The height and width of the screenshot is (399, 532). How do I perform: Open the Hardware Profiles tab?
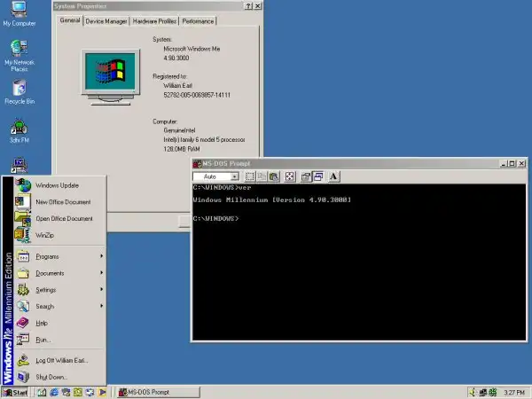pos(154,20)
